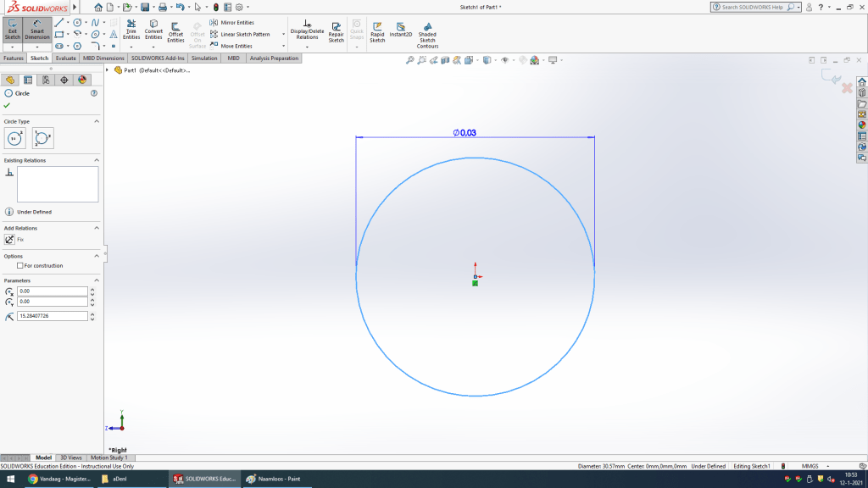Click the radius parameter input field
The height and width of the screenshot is (488, 868).
(x=53, y=316)
